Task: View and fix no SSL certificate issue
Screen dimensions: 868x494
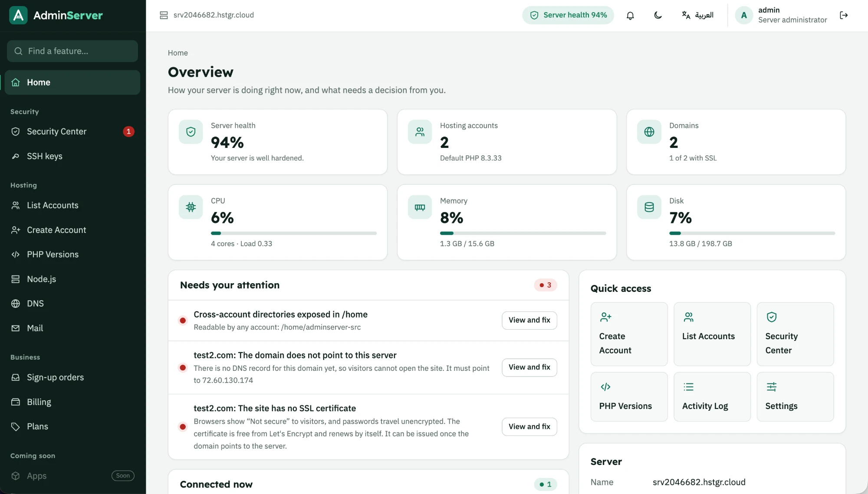Action: click(529, 427)
